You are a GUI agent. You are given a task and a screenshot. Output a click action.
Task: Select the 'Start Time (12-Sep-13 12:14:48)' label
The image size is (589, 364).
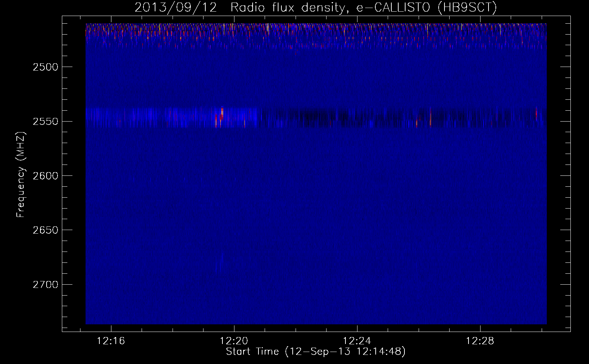[316, 352]
